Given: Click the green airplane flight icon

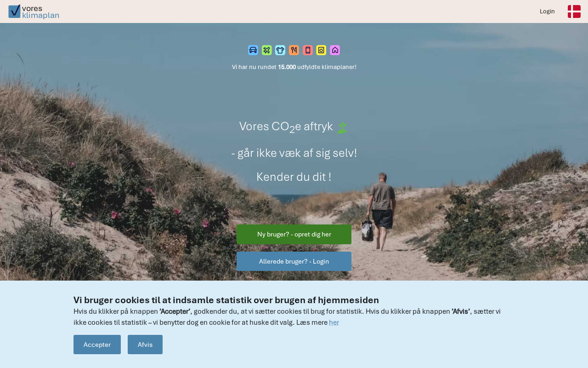Looking at the screenshot, I should point(267,50).
